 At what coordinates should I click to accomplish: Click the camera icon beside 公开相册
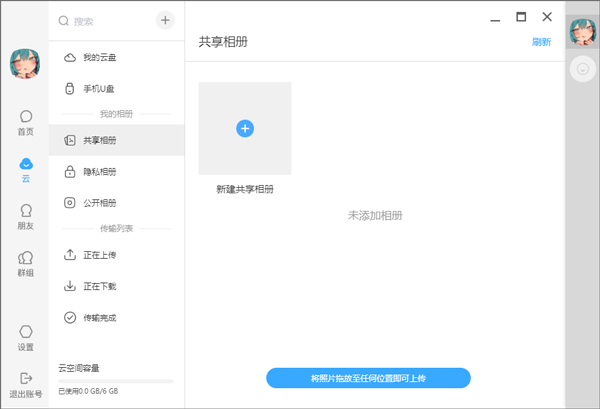(70, 202)
